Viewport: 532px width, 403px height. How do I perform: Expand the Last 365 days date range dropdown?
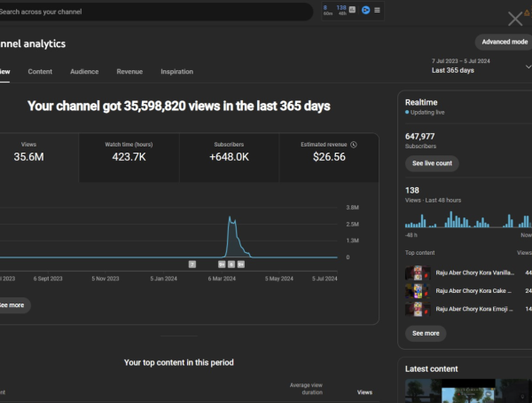[x=527, y=65]
